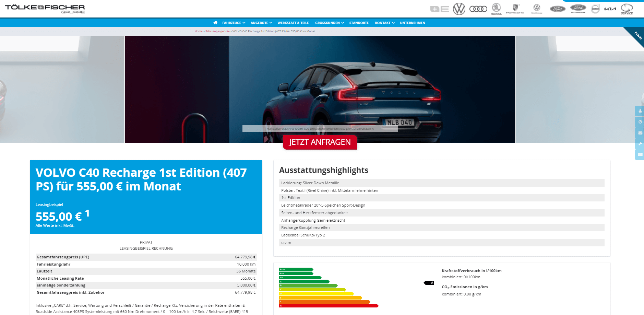Image resolution: width=644 pixels, height=315 pixels.
Task: Open the Standorte menu item
Action: click(359, 23)
